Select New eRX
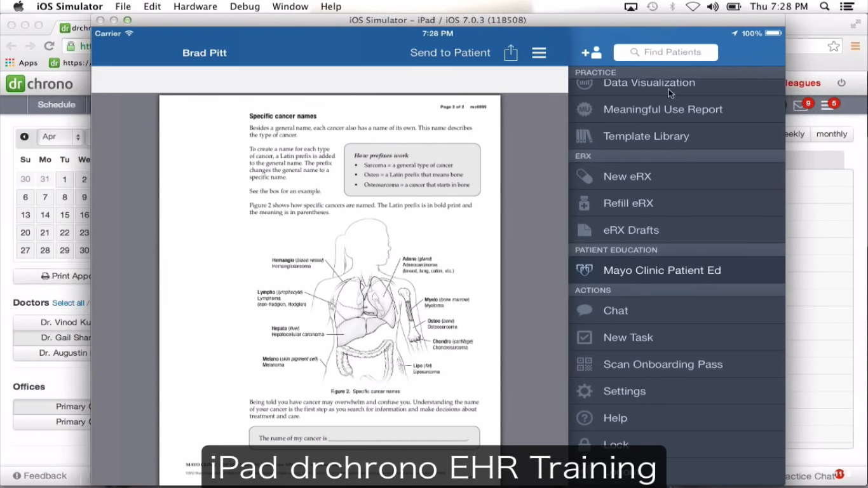The image size is (868, 488). click(x=677, y=176)
